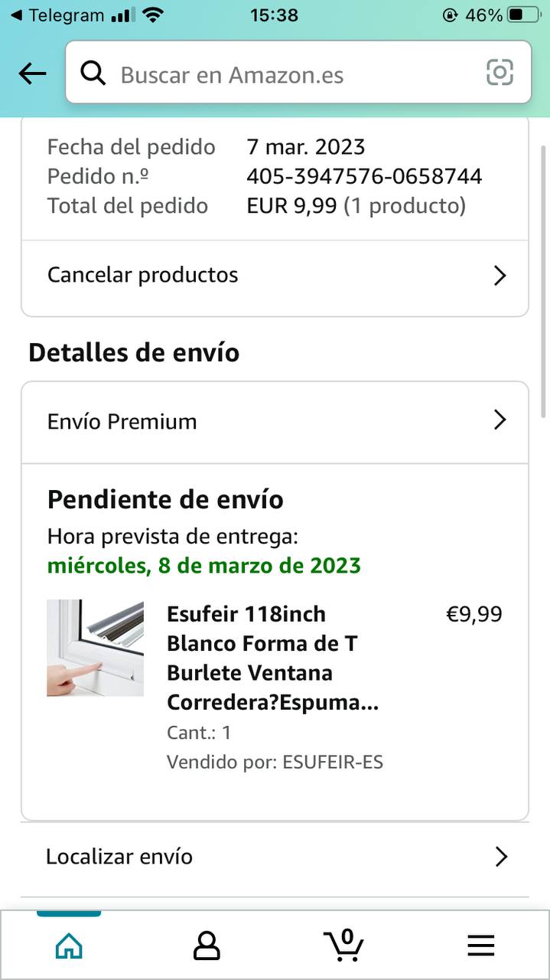Screen dimensions: 550x980
Task: Open the hamburger menu icon
Action: (481, 946)
